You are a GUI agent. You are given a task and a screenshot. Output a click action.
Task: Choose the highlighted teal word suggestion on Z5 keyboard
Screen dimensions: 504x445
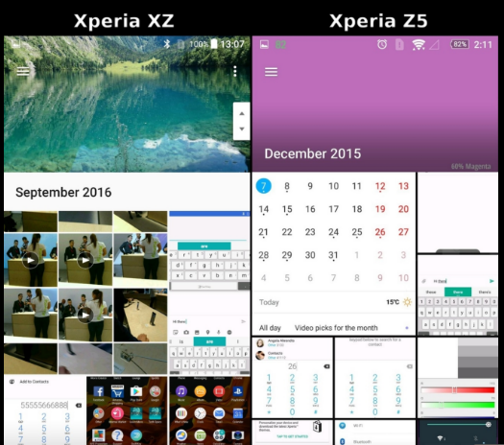(x=458, y=292)
